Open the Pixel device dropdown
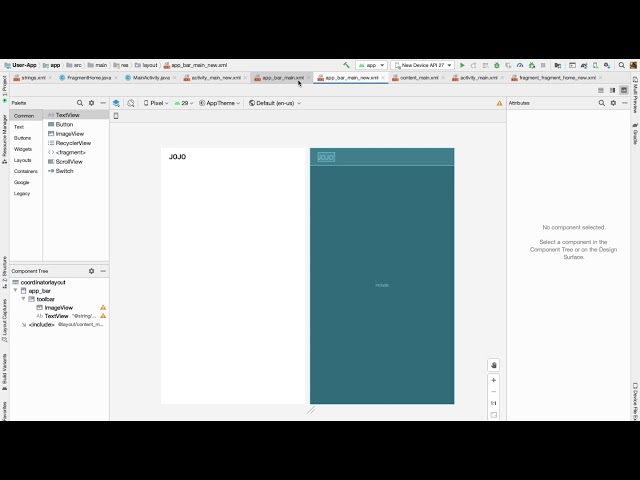The image size is (640, 480). tap(156, 103)
